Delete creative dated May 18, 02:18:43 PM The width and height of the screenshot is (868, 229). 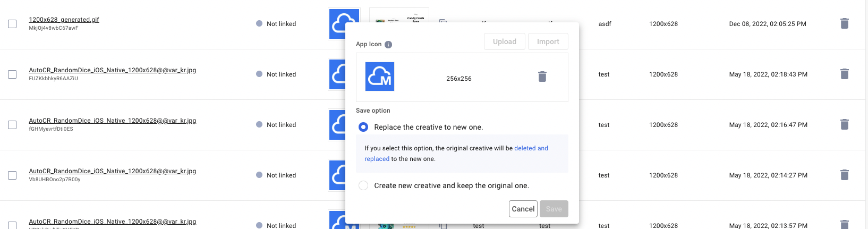coord(845,74)
